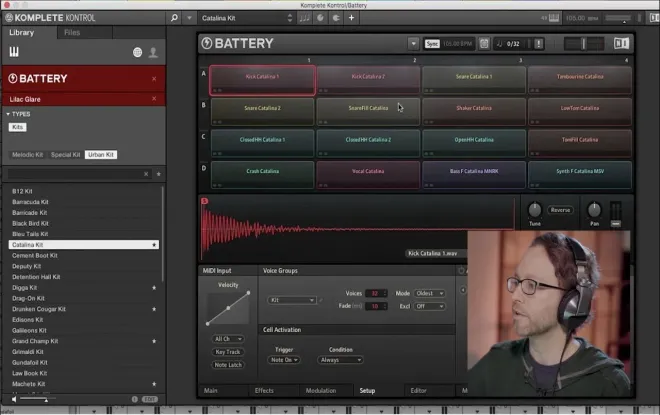
Task: Toggle the Key Track button
Action: pos(228,352)
